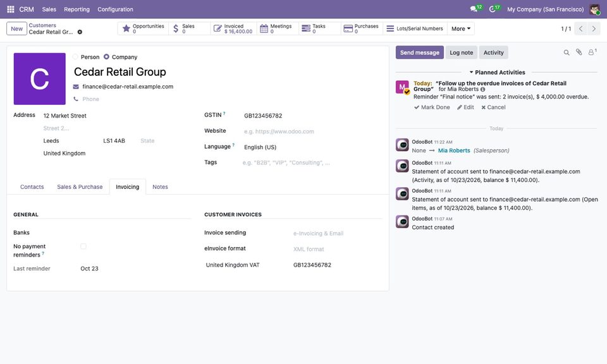The image size is (607, 364).
Task: Open Tags selection field
Action: [312, 162]
